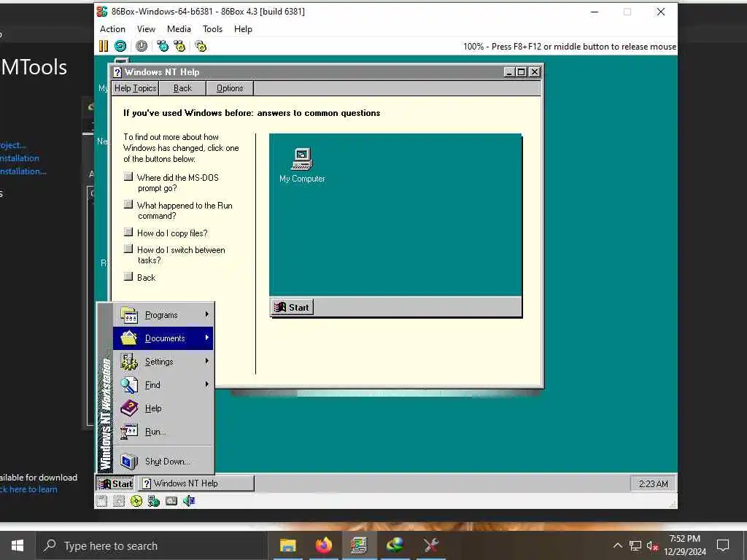
Task: Click the first floppy drive status icon
Action: (101, 500)
